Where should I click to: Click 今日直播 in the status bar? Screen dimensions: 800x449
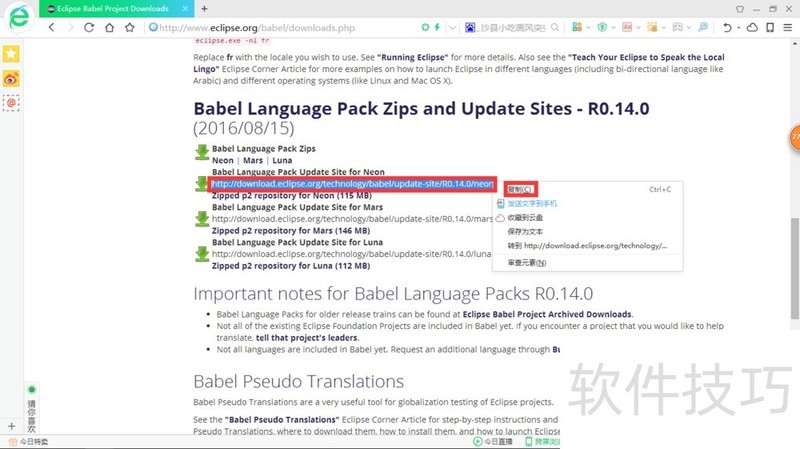coord(493,442)
